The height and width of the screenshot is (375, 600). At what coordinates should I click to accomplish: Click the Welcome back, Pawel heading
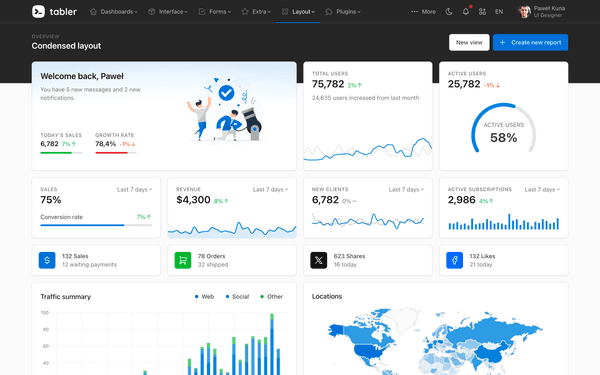(x=82, y=76)
